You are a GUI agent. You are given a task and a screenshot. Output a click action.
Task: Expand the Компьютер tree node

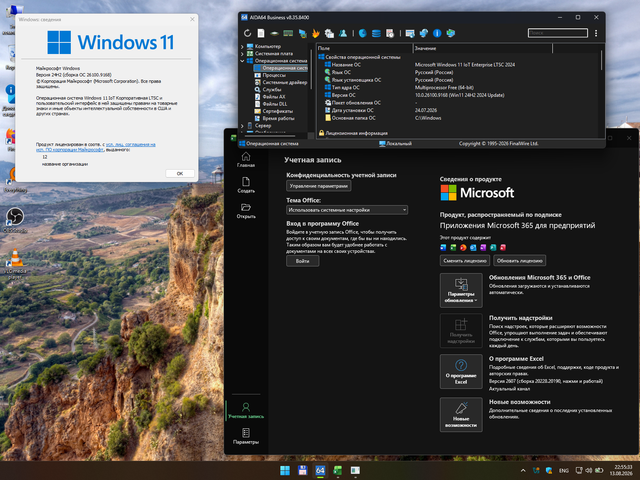click(242, 47)
